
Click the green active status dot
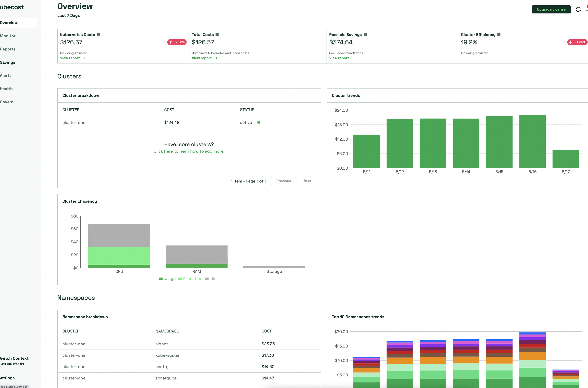point(259,122)
